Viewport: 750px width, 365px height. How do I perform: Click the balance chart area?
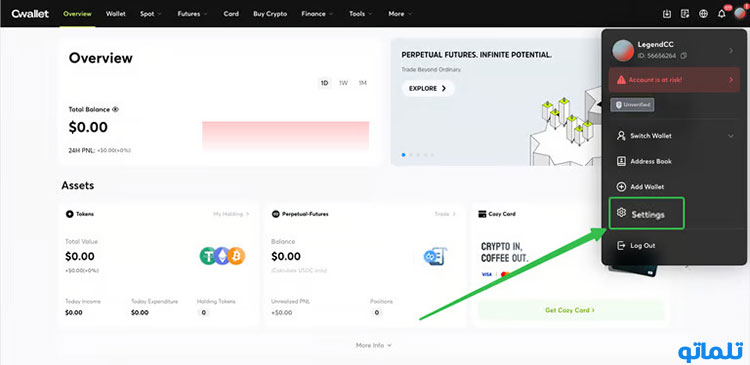[x=286, y=136]
